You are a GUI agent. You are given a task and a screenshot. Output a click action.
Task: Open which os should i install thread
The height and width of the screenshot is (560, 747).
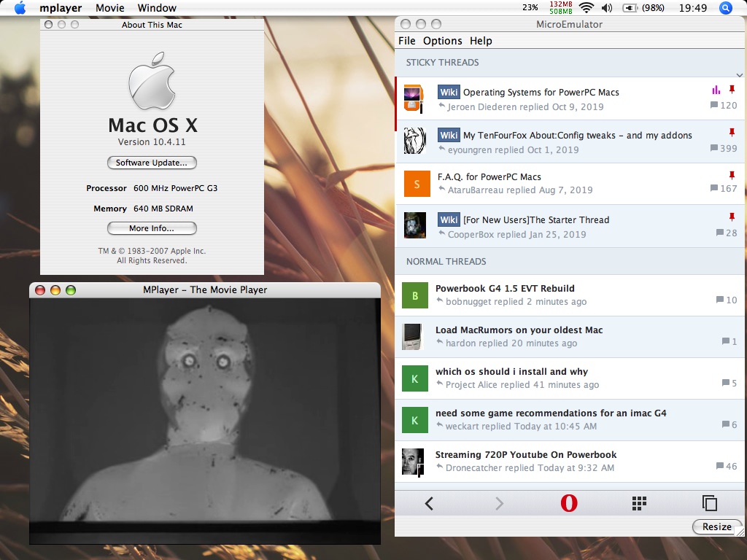tap(511, 371)
